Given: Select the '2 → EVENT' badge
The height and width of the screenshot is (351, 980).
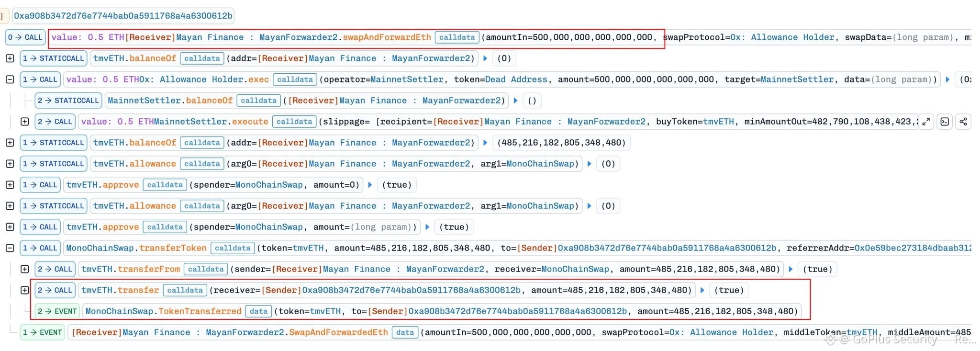Looking at the screenshot, I should click(57, 311).
